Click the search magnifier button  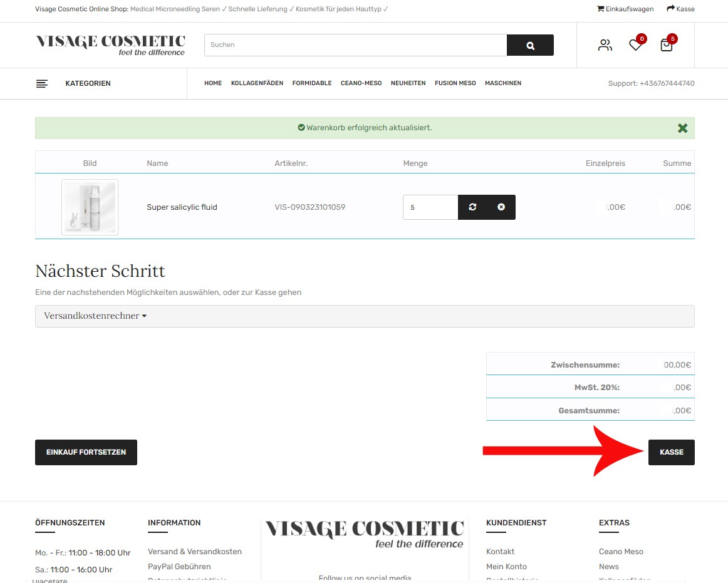coord(530,45)
